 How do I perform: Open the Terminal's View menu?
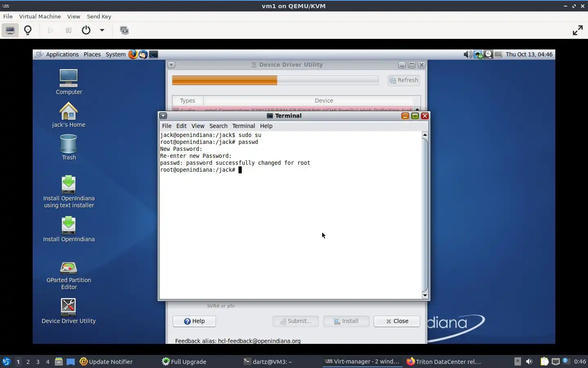tap(198, 126)
